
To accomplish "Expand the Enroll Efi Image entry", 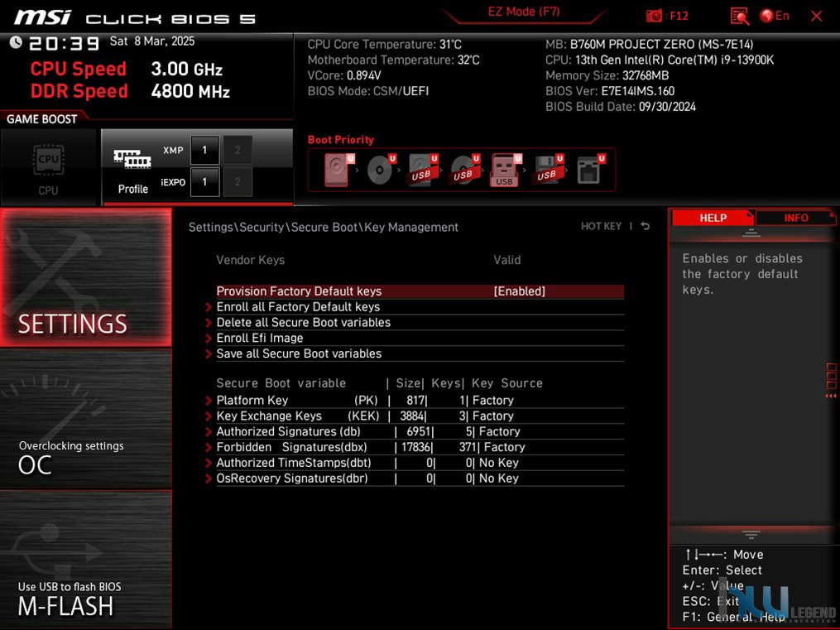I will (420, 338).
